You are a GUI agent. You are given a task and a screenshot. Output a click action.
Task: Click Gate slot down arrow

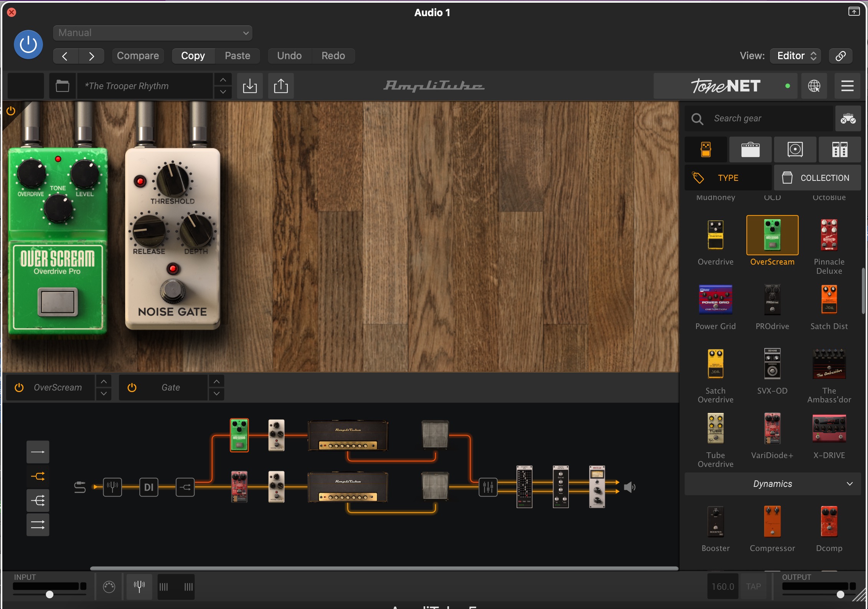tap(216, 394)
